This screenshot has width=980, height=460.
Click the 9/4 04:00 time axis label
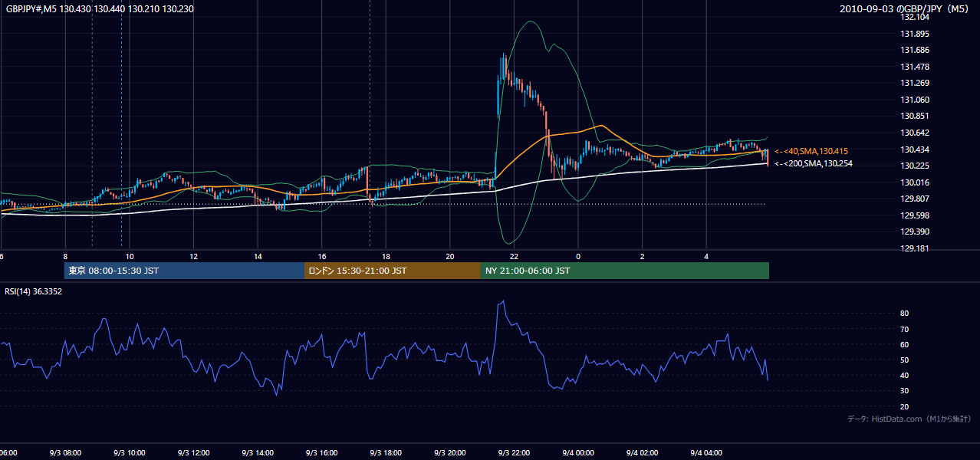point(707,453)
